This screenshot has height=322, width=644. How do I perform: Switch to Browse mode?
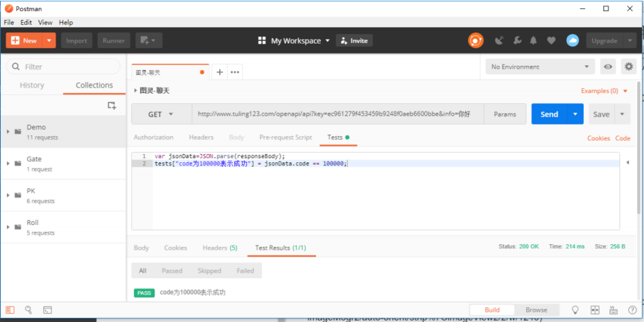point(537,310)
